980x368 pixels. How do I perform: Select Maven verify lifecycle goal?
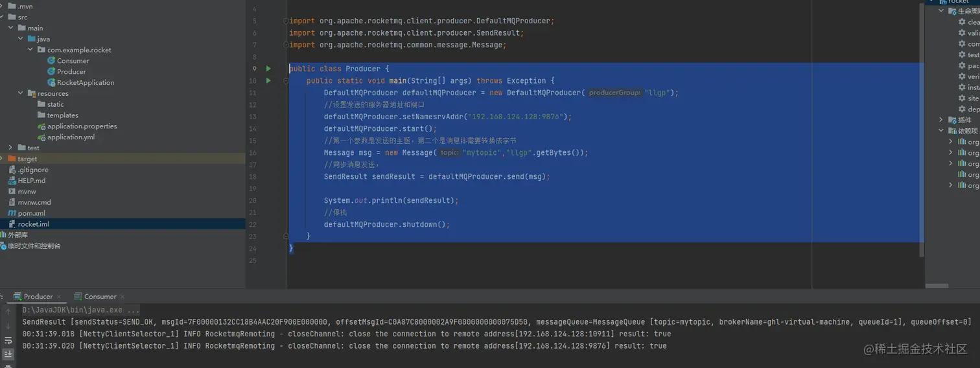tap(970, 76)
